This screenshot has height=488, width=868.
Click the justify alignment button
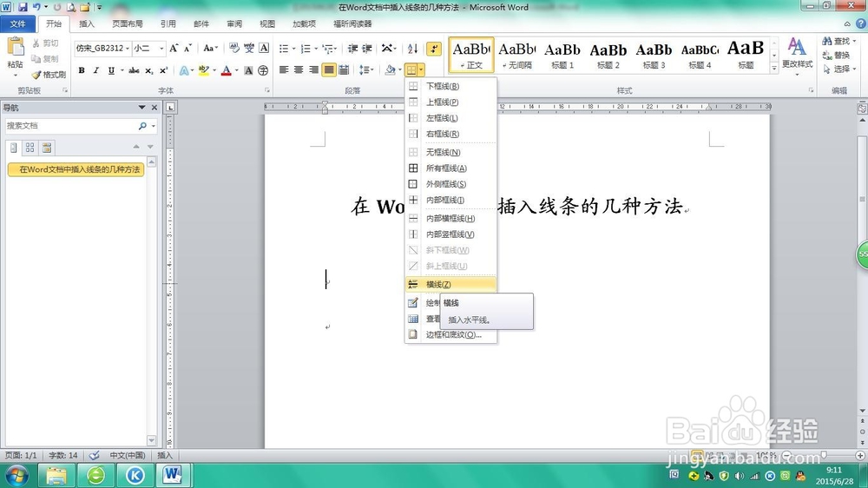coord(329,69)
